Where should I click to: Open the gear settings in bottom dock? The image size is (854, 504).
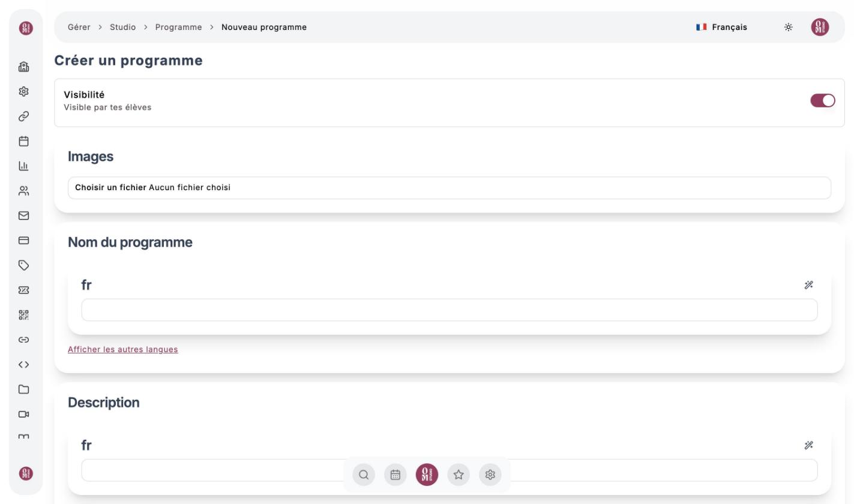click(490, 475)
